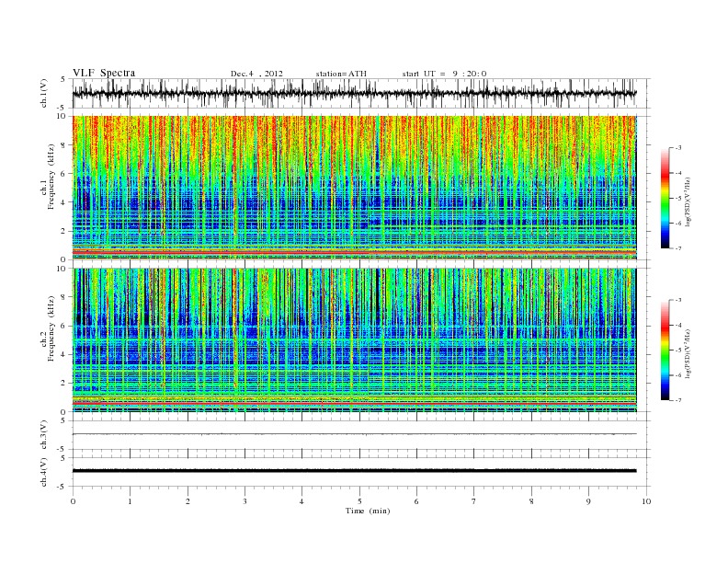The width and height of the screenshot is (728, 563).
Task: Click the ch.3 flat voltage trace
Action: (x=354, y=434)
